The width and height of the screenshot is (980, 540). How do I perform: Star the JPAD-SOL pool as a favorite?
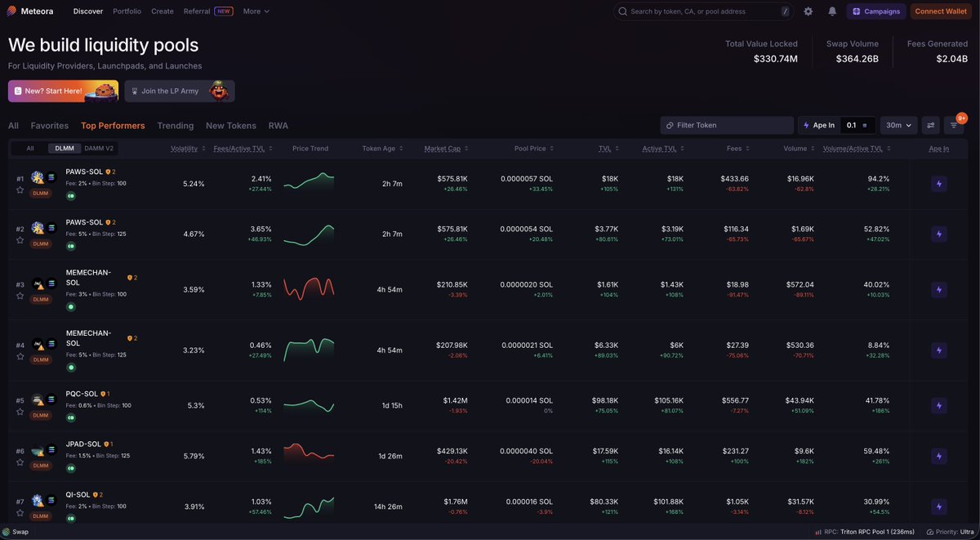coord(20,462)
